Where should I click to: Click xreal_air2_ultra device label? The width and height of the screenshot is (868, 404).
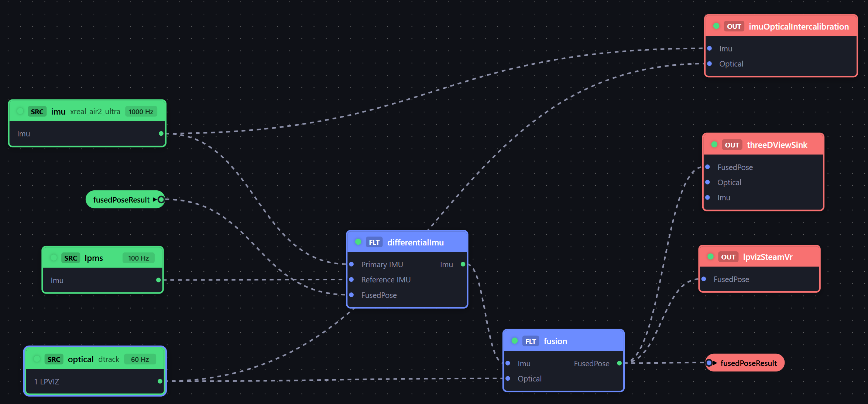(x=95, y=112)
